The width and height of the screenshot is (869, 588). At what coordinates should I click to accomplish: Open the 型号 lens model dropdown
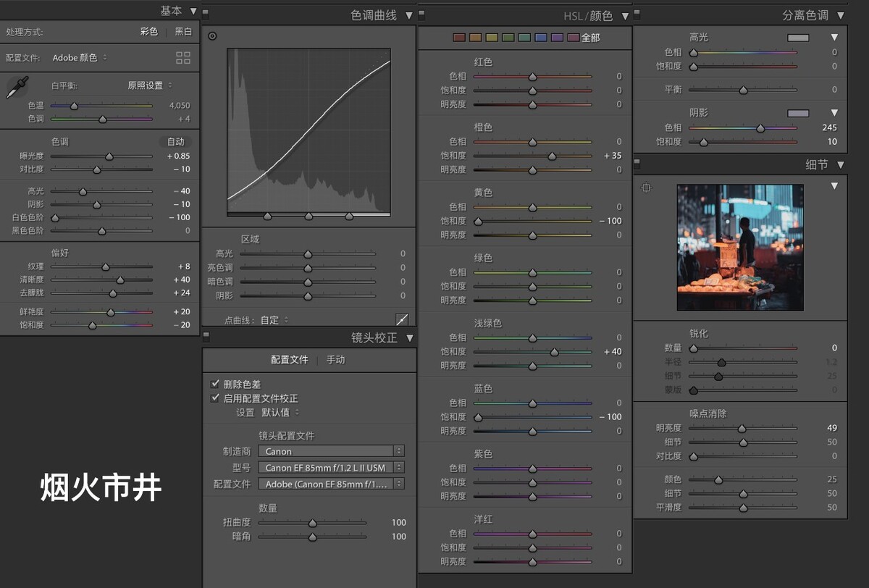(332, 468)
